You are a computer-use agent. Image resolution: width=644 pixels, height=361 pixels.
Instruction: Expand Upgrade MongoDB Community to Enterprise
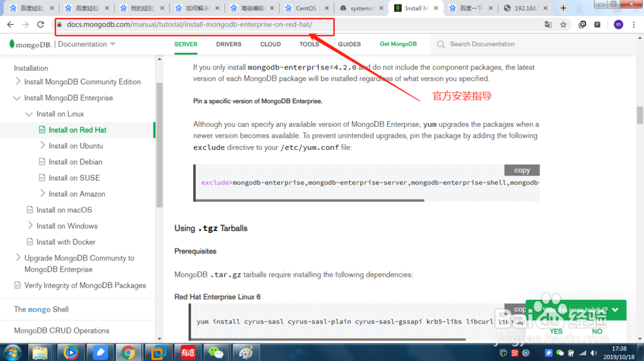point(17,257)
